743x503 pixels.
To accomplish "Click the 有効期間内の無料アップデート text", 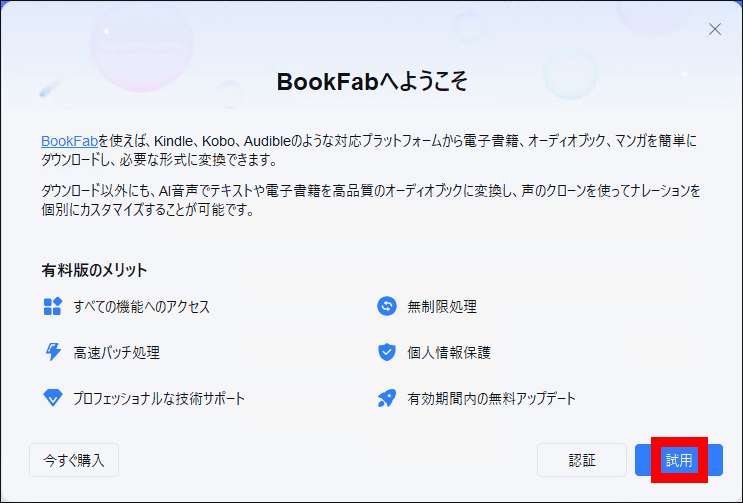I will 491,399.
